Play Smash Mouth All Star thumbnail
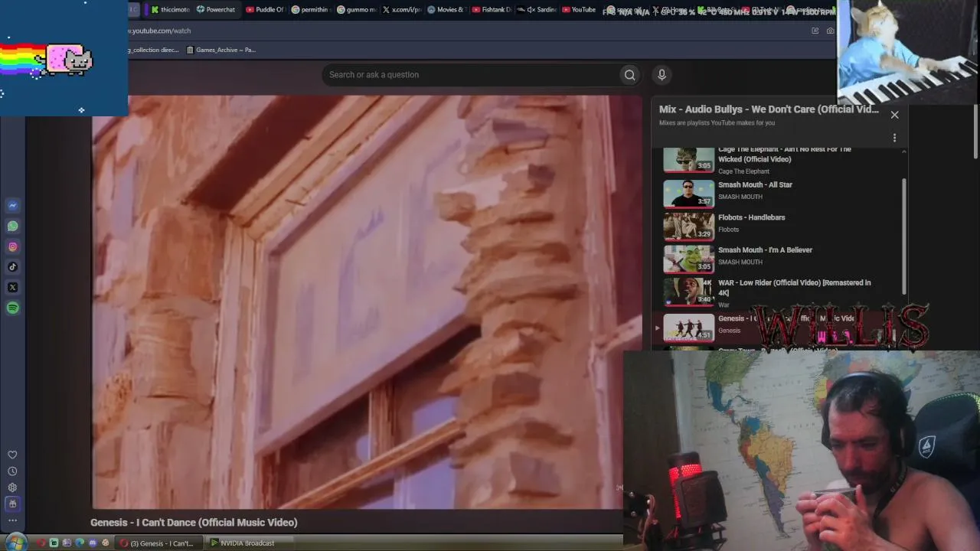This screenshot has width=980, height=551. [688, 194]
